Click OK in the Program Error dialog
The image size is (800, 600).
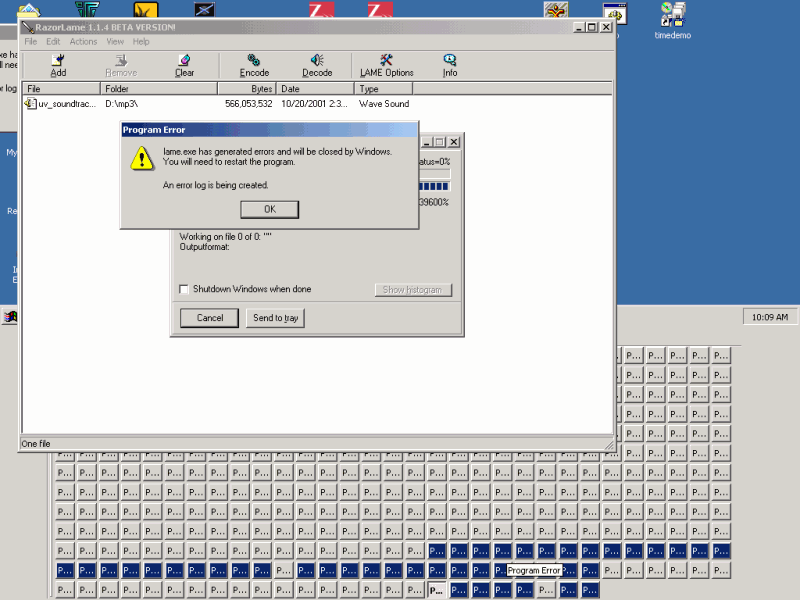click(269, 209)
